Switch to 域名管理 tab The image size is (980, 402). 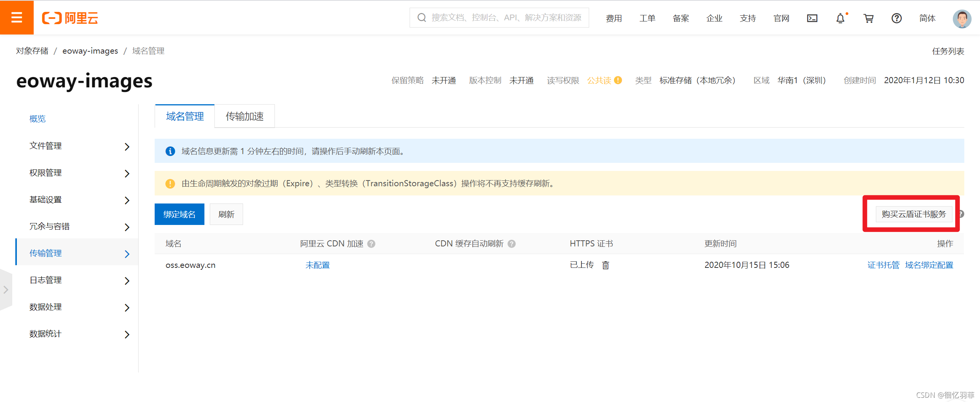[x=185, y=116]
